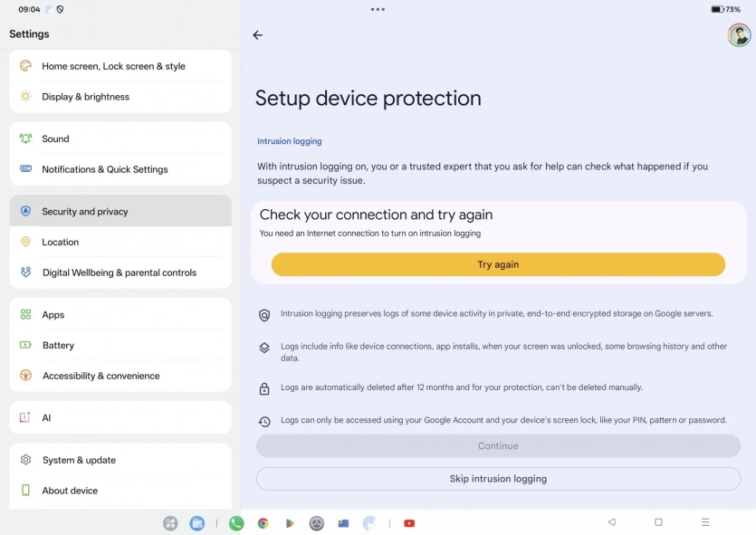Screen dimensions: 756x535
Task: Open the three-dots menu at top center
Action: pyautogui.click(x=378, y=10)
